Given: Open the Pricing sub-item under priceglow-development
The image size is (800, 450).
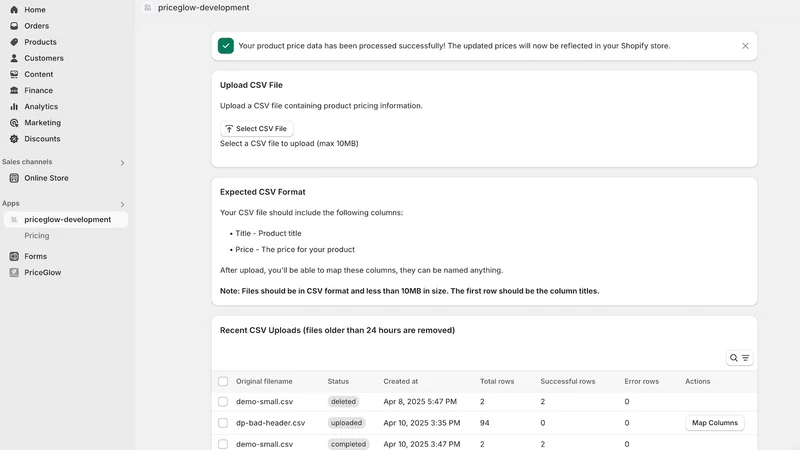Looking at the screenshot, I should (37, 236).
